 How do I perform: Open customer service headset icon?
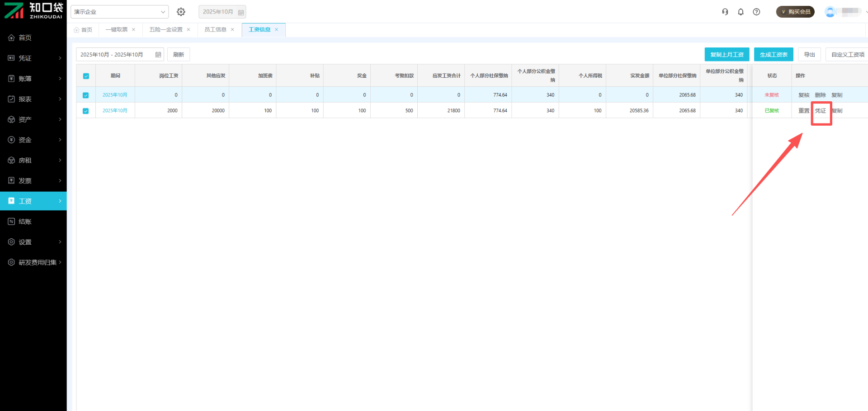725,12
